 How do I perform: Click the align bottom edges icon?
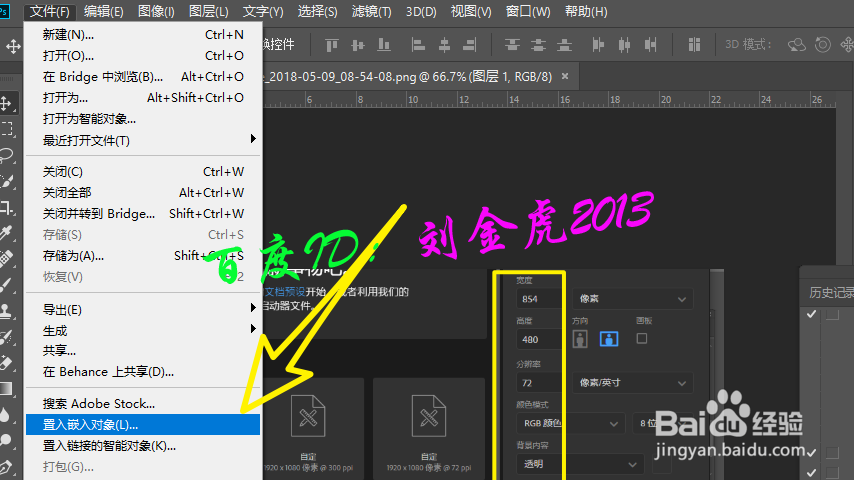[x=384, y=45]
